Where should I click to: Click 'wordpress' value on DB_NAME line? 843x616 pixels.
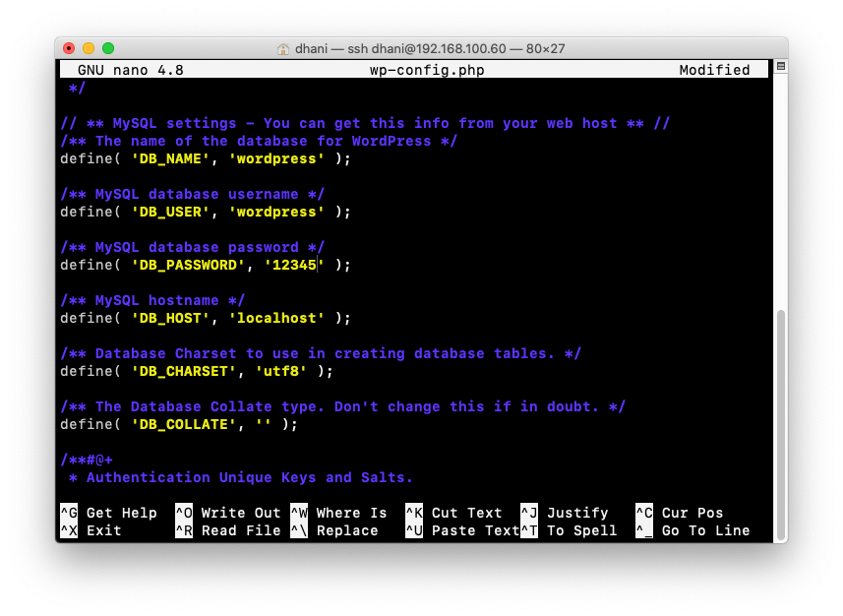(x=276, y=158)
